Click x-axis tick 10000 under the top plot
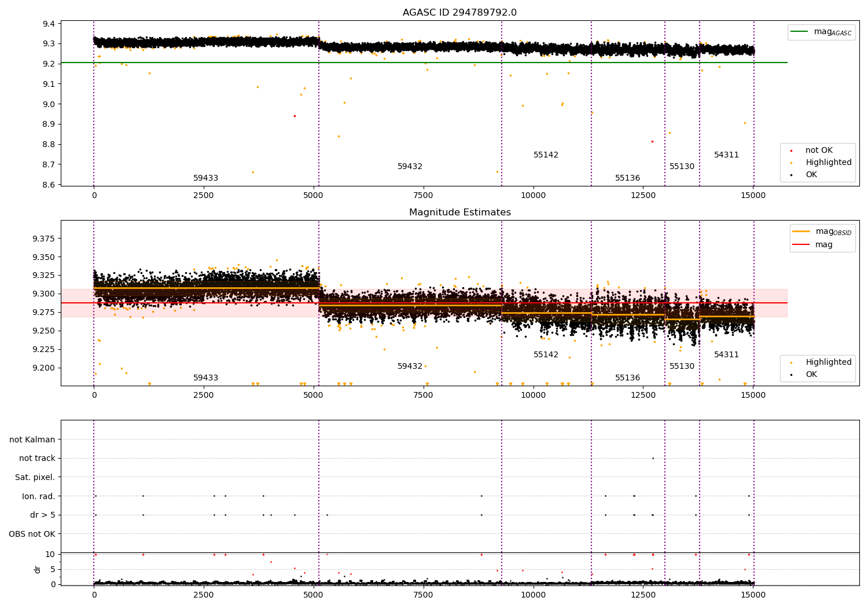Image resolution: width=868 pixels, height=608 pixels. [533, 196]
